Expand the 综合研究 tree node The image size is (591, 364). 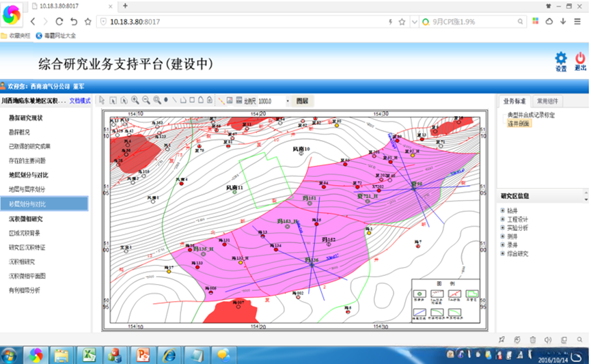pos(502,254)
